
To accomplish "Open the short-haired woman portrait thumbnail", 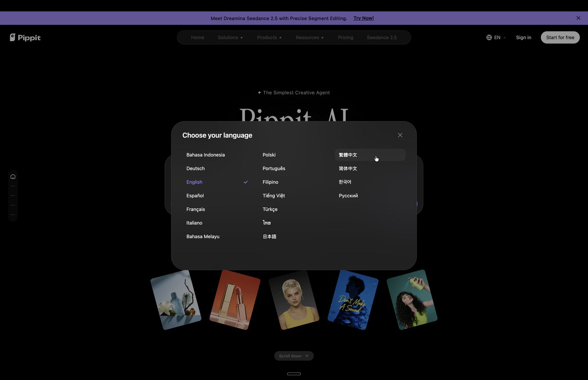I will [x=294, y=300].
